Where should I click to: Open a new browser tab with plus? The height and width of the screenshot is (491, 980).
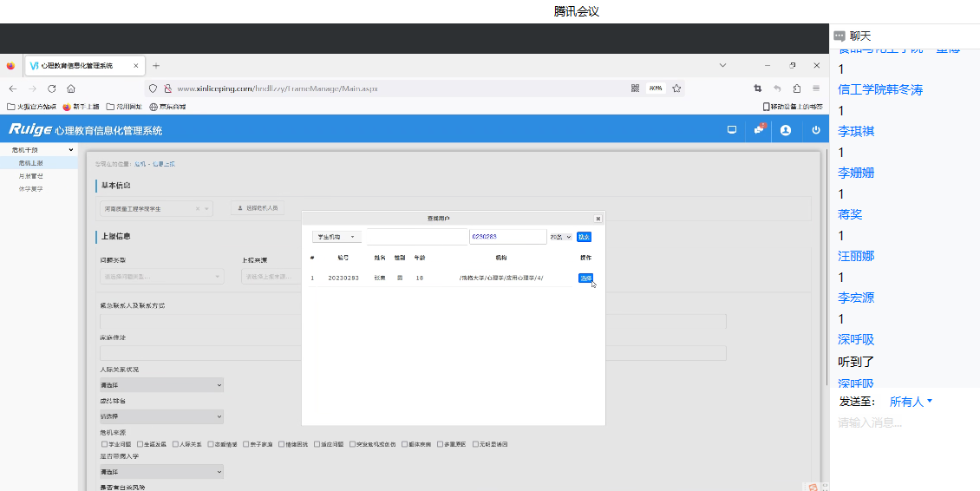[x=156, y=66]
